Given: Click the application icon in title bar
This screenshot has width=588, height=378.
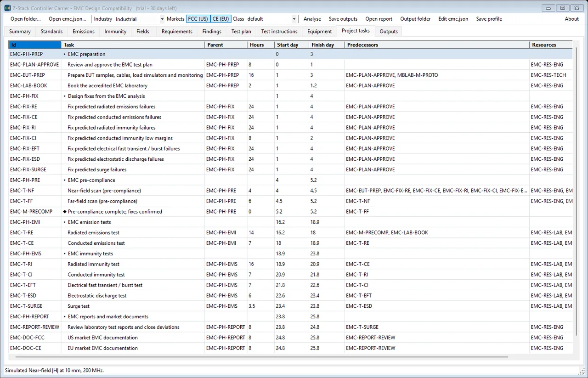Looking at the screenshot, I should click(x=7, y=8).
